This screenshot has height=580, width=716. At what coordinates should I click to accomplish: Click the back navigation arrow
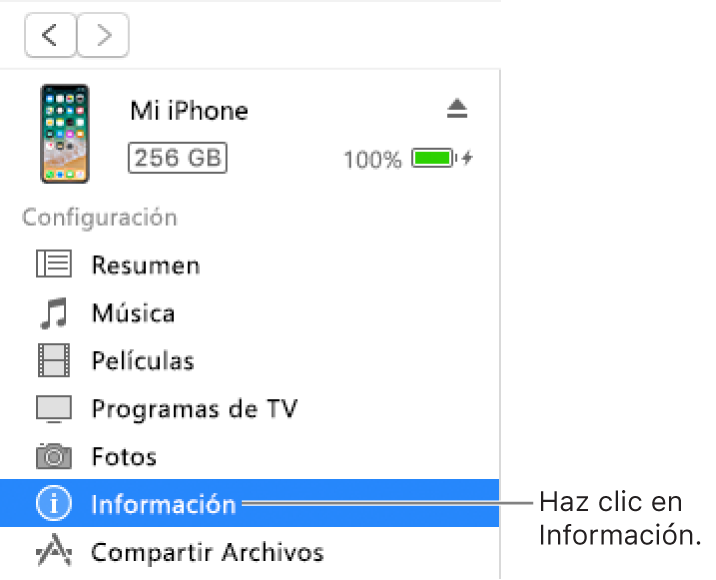51,36
